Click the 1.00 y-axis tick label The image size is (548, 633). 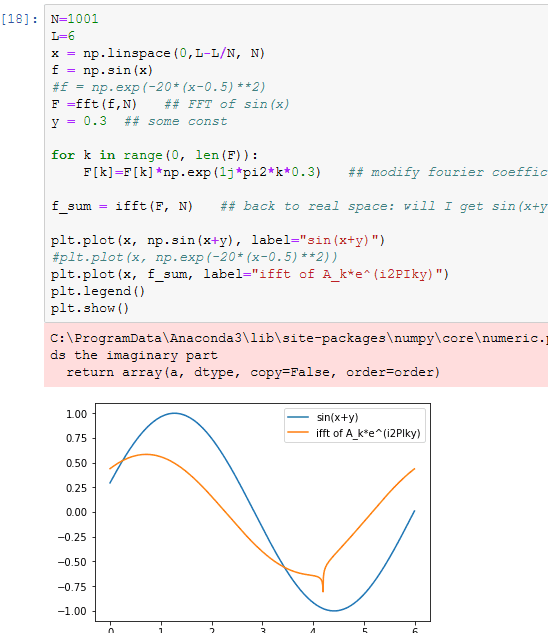[76, 414]
